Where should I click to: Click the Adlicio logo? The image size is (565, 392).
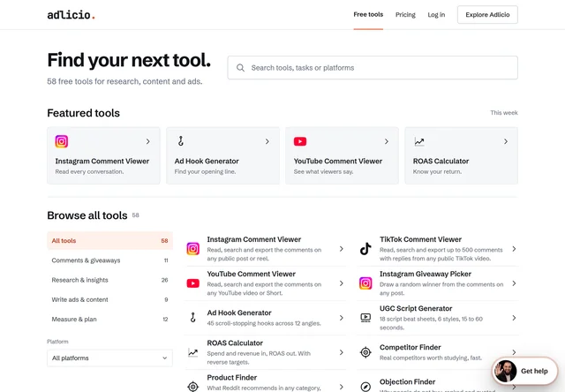[71, 15]
